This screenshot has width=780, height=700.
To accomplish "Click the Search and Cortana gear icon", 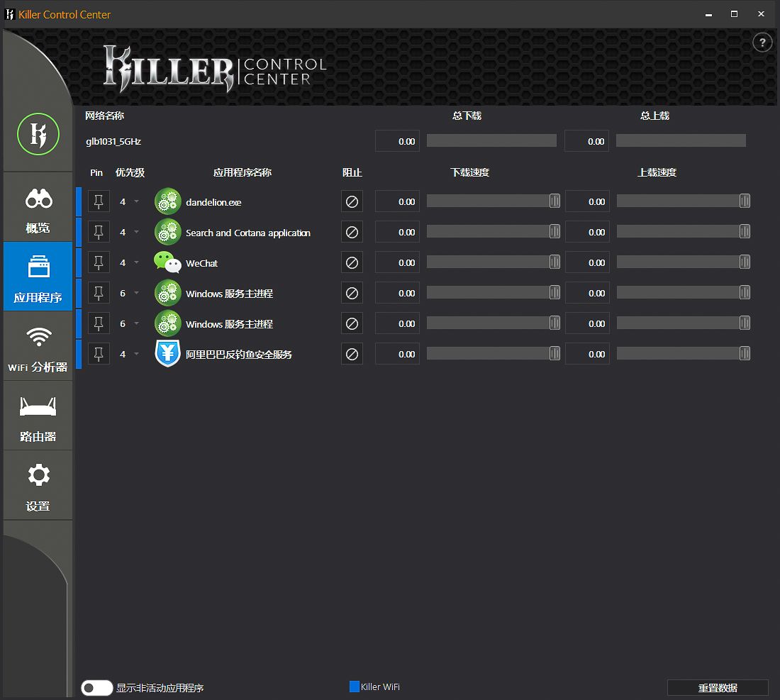I will pos(167,233).
